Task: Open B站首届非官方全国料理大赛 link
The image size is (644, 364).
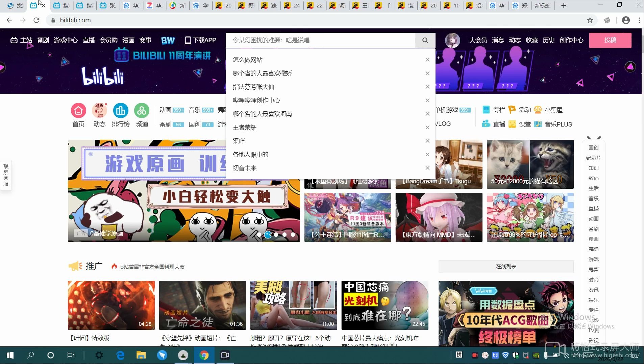Action: [152, 267]
